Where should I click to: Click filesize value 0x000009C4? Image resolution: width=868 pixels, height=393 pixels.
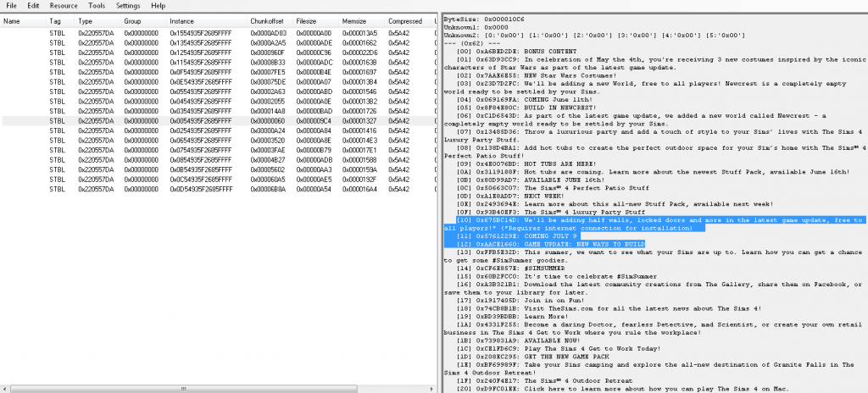(314, 120)
